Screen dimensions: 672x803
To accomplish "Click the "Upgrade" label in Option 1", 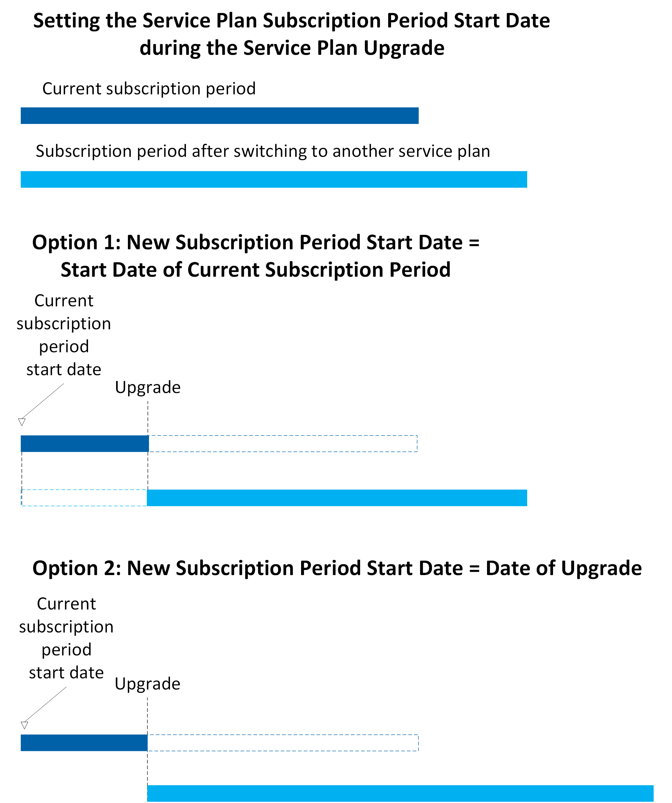I will [148, 387].
